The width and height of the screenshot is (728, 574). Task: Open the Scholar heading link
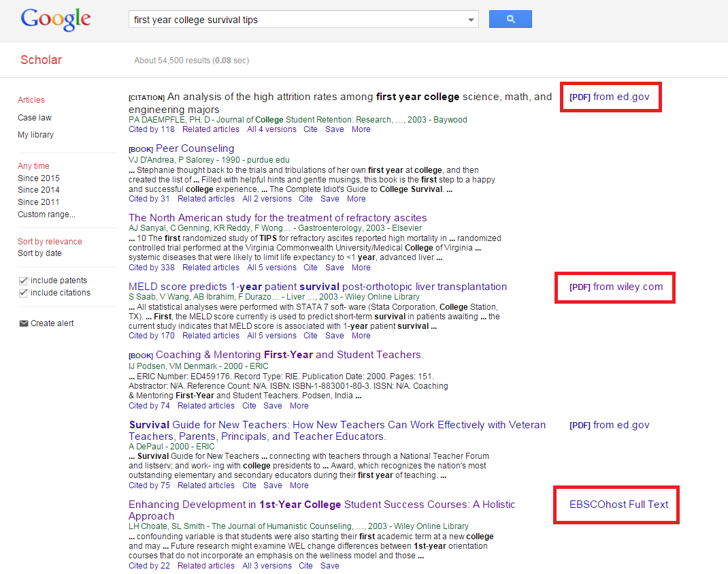coord(41,60)
